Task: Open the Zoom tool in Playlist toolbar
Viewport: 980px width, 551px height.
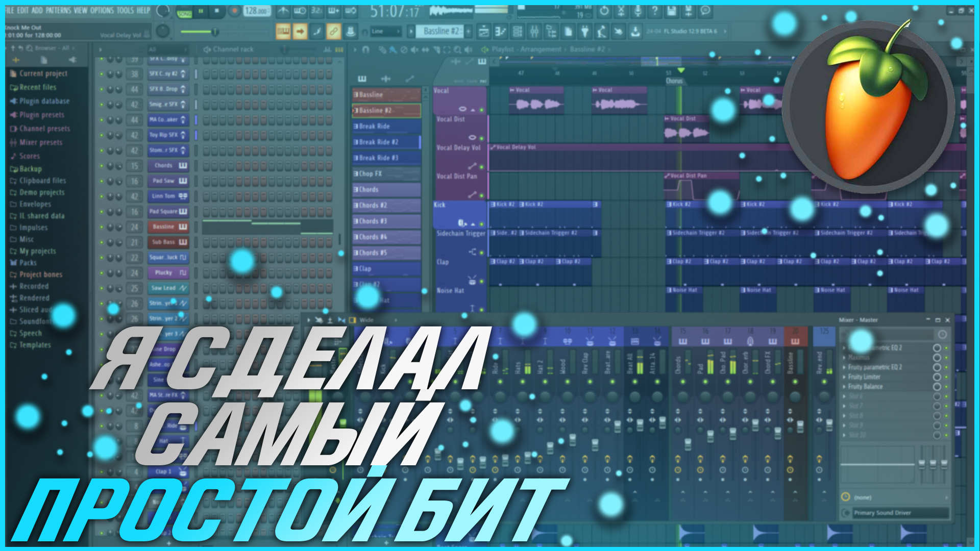Action: tap(457, 50)
